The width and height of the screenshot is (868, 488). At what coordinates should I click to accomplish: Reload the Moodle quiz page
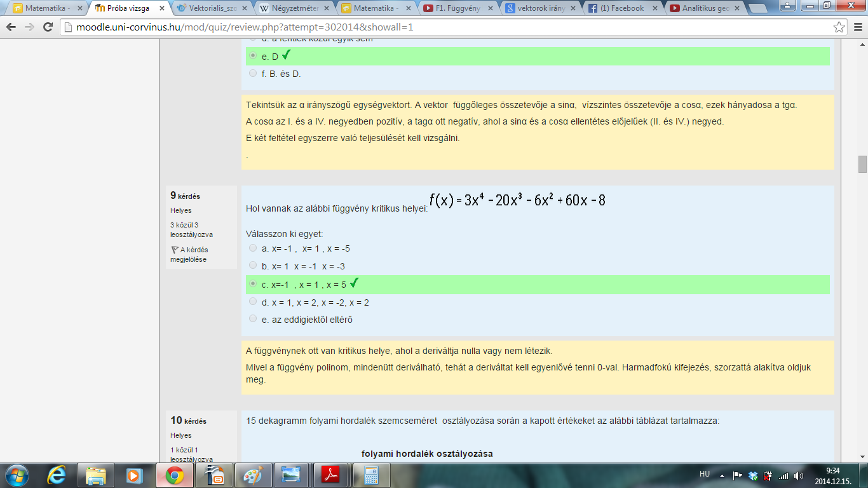tap(48, 27)
